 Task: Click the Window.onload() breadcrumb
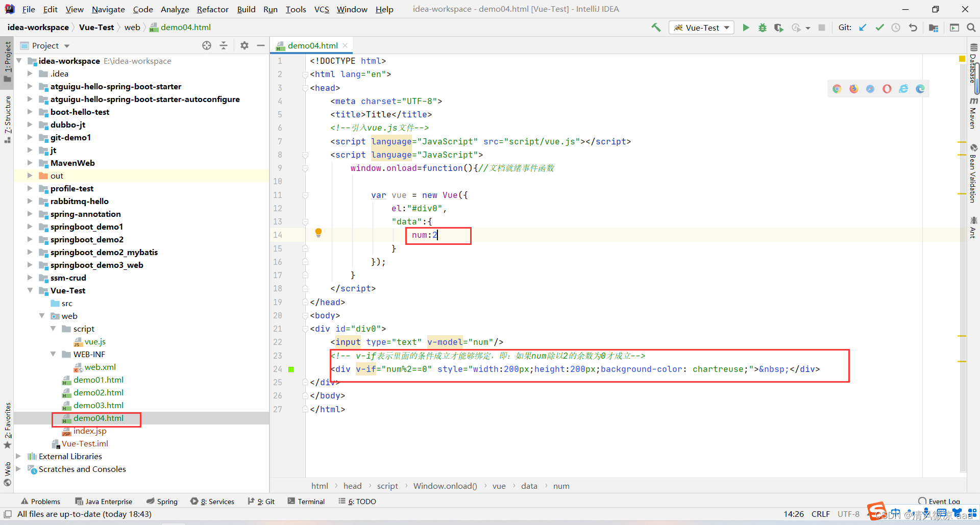[x=445, y=486]
